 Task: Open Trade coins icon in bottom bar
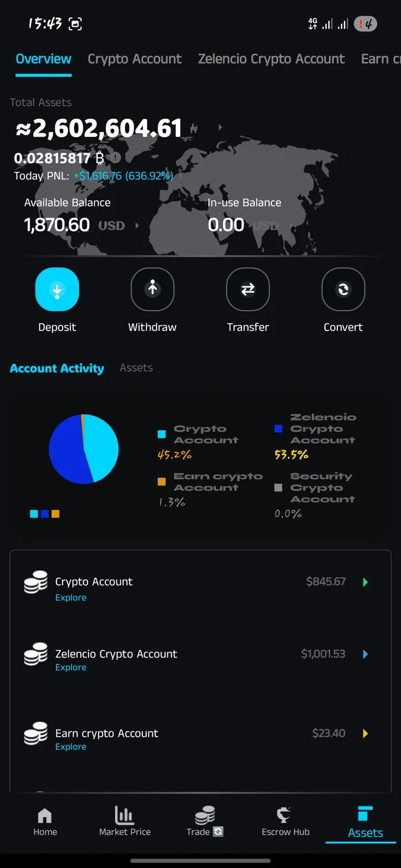[x=204, y=815]
